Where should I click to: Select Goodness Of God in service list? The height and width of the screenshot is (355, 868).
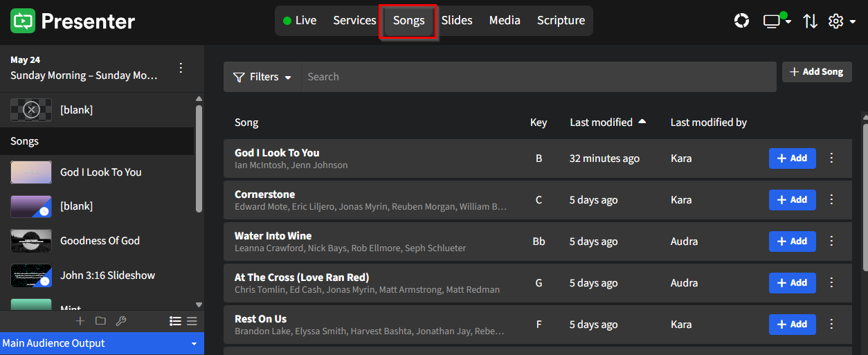[97, 241]
